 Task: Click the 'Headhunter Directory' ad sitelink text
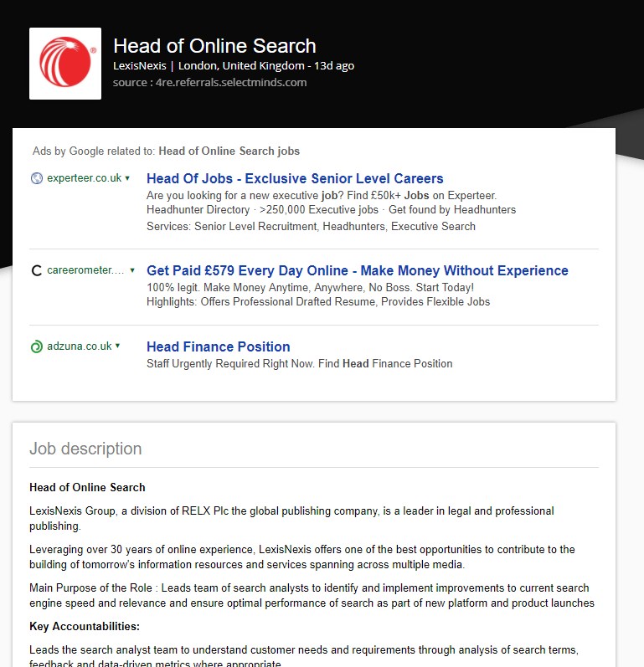click(x=198, y=210)
